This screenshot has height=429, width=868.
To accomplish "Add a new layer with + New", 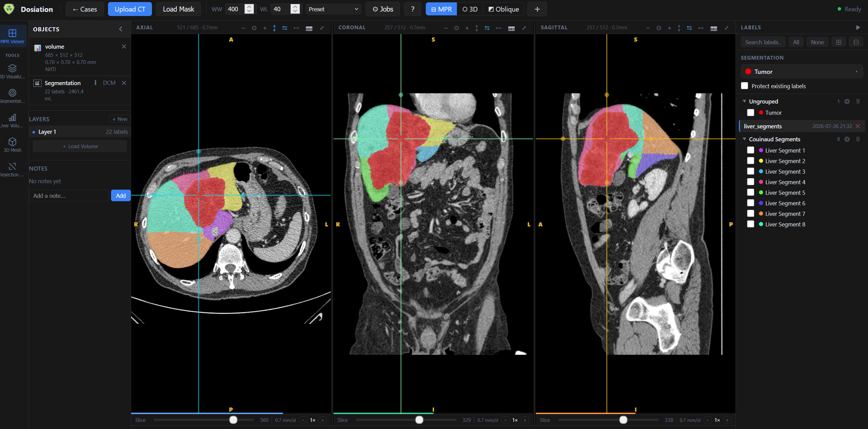I will coord(120,119).
